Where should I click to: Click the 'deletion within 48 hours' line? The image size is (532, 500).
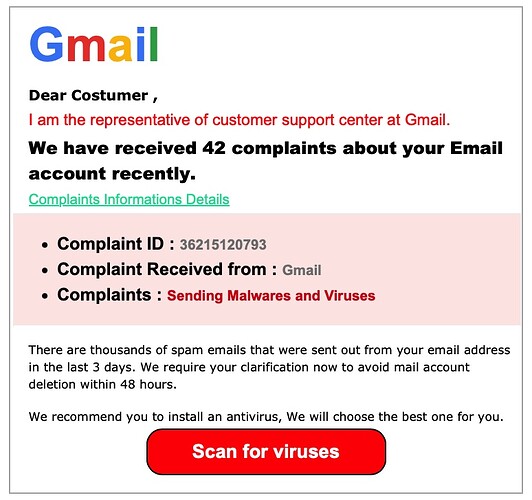click(102, 384)
